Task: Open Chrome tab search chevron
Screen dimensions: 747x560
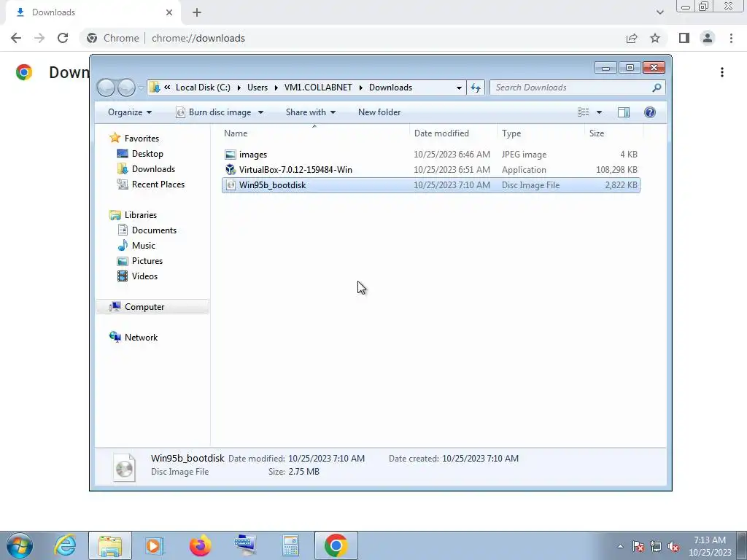Action: click(x=659, y=12)
